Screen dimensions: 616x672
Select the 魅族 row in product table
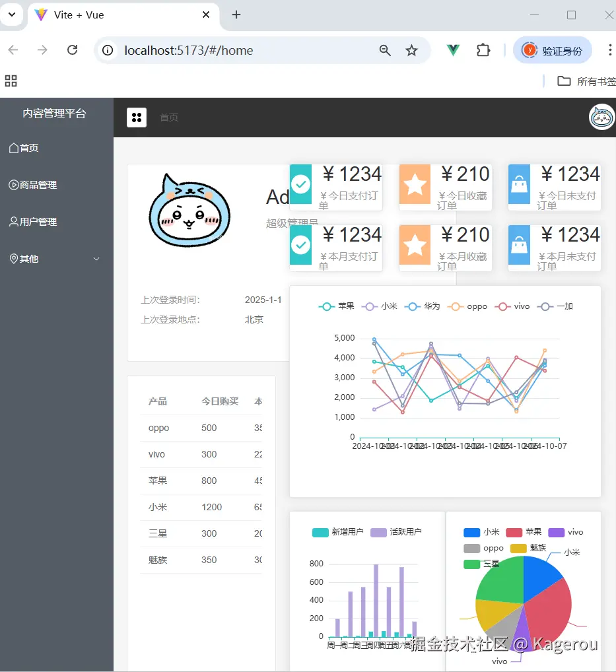click(201, 560)
